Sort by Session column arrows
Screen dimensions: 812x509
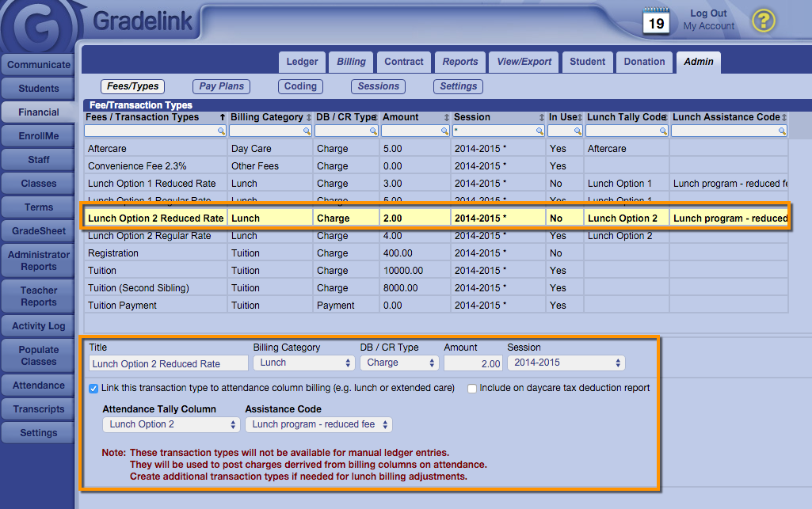pos(542,118)
